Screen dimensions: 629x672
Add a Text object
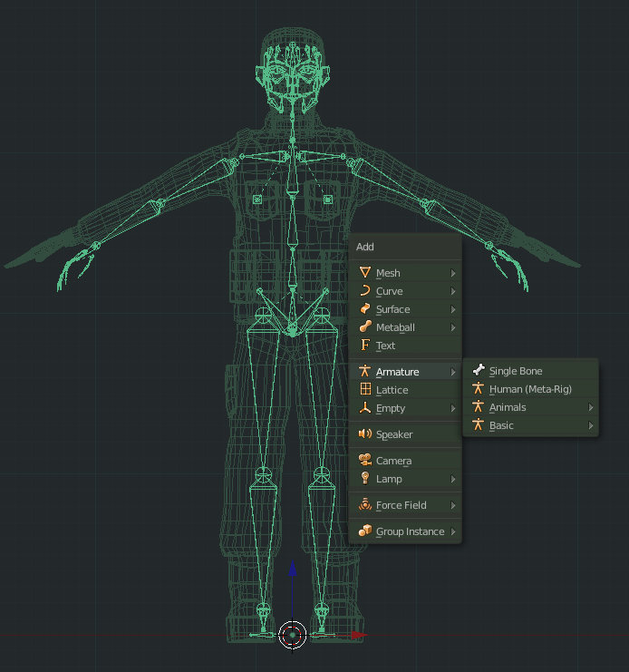coord(405,346)
